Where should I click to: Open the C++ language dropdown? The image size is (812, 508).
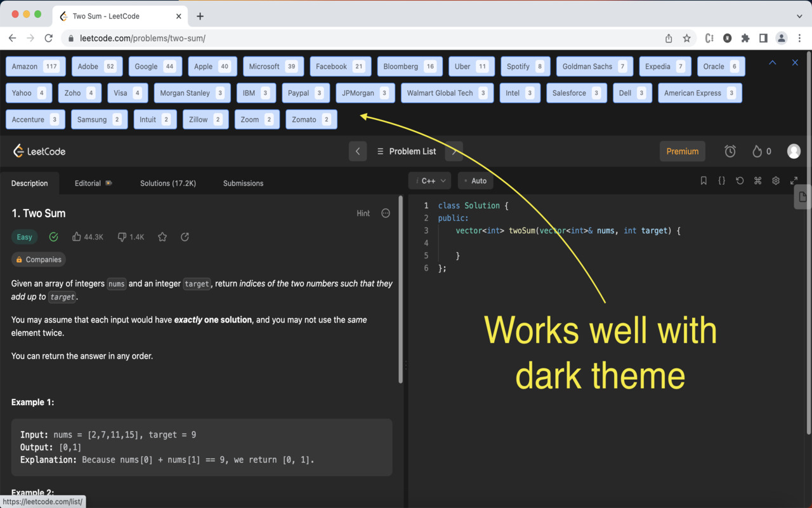pyautogui.click(x=429, y=181)
